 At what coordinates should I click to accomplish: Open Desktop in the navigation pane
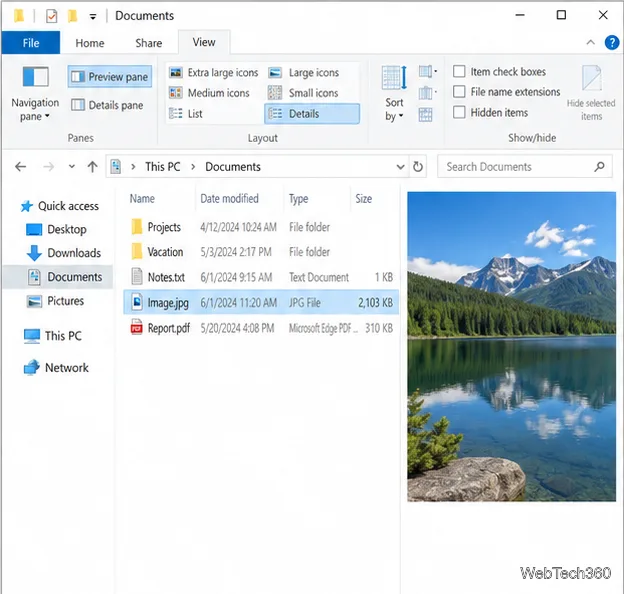(56, 229)
